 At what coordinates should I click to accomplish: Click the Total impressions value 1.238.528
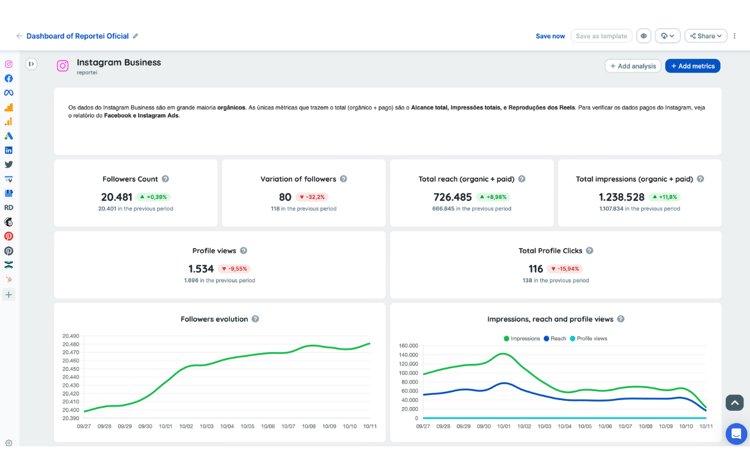pos(621,197)
